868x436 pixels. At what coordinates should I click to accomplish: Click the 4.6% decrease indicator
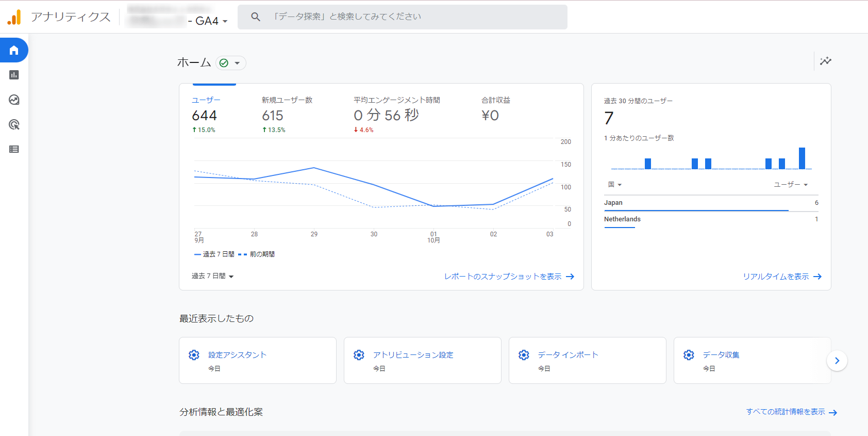(x=363, y=130)
